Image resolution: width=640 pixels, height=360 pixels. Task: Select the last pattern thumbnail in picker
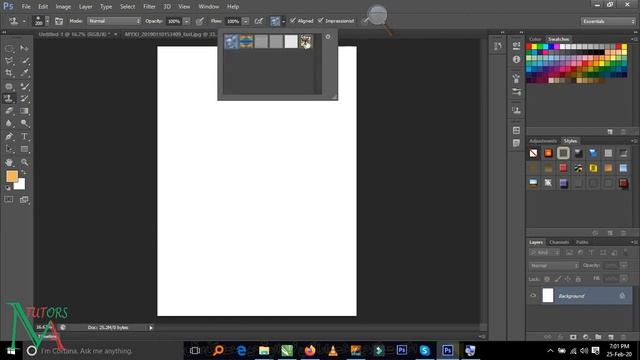tap(306, 41)
